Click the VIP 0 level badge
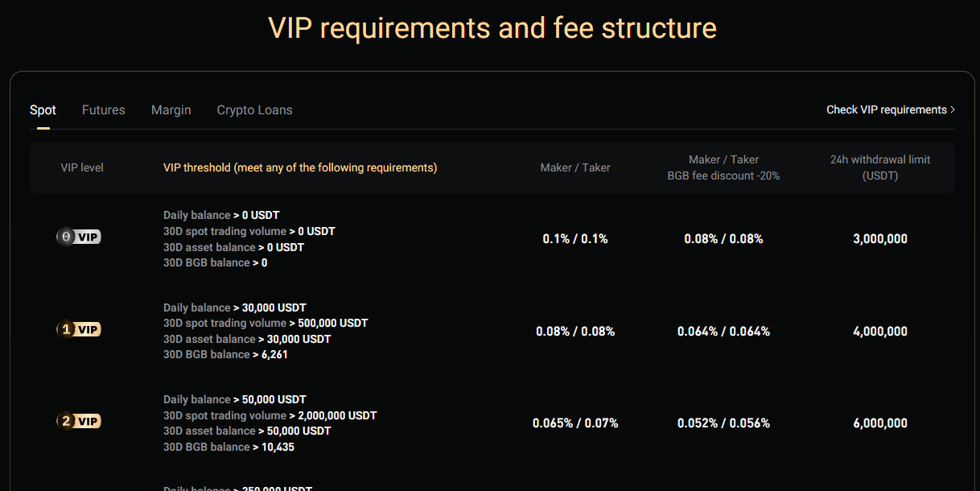 point(79,237)
